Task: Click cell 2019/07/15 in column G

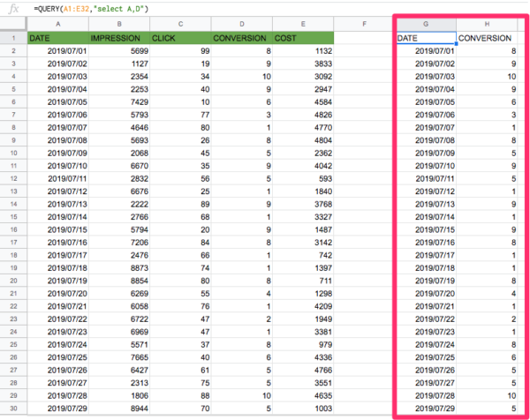Action: click(427, 229)
